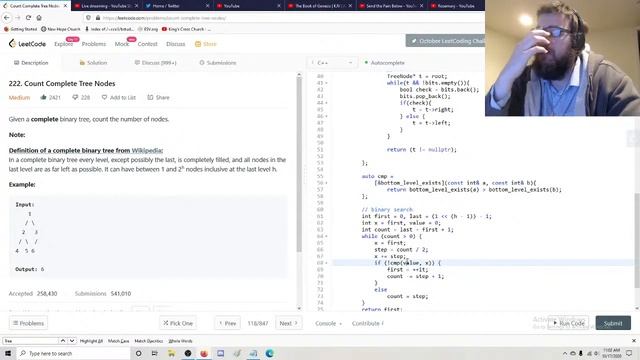Screen dimensions: 640x360
Task: Toggle Highlight All in find bar
Action: click(x=91, y=341)
